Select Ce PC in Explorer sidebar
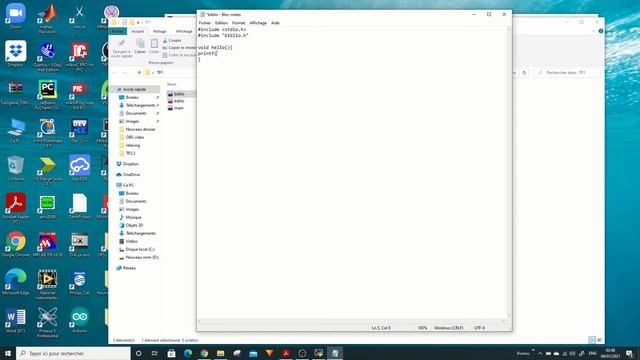 click(128, 185)
